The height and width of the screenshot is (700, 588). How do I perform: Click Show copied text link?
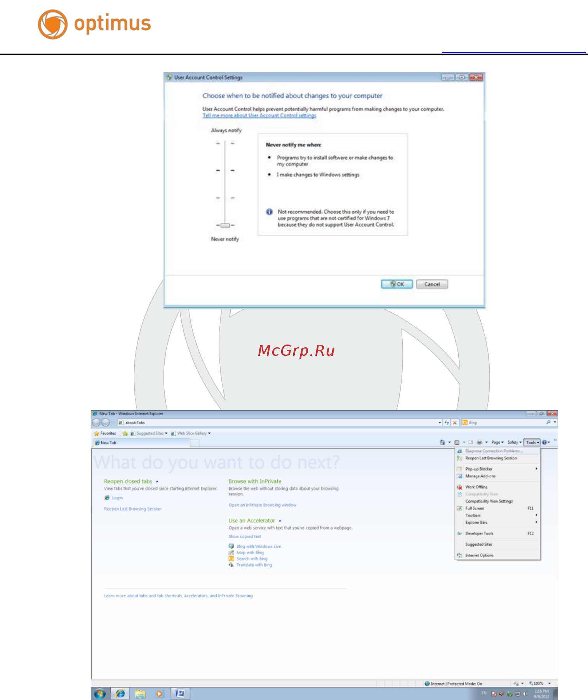[x=245, y=537]
